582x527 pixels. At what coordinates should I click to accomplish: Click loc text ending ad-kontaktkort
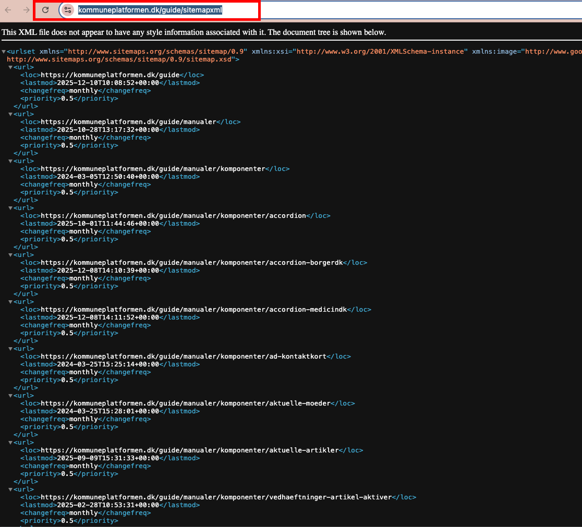coord(183,357)
